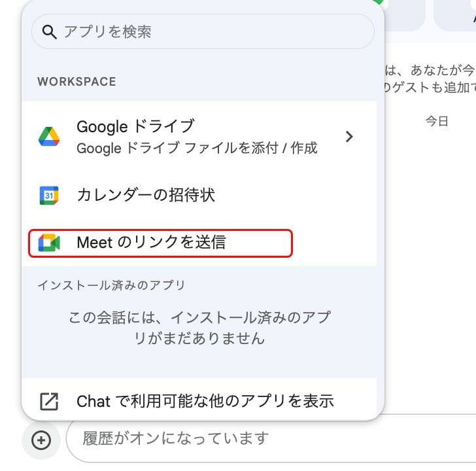Click the open-in-new icon beside Chat apps
476x471 pixels.
click(x=49, y=401)
